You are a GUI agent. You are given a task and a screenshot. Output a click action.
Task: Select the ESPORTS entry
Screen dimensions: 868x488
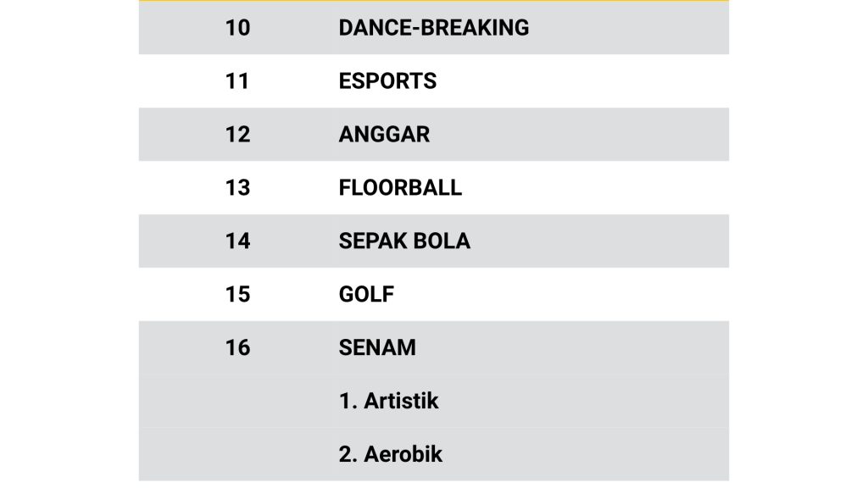(387, 81)
